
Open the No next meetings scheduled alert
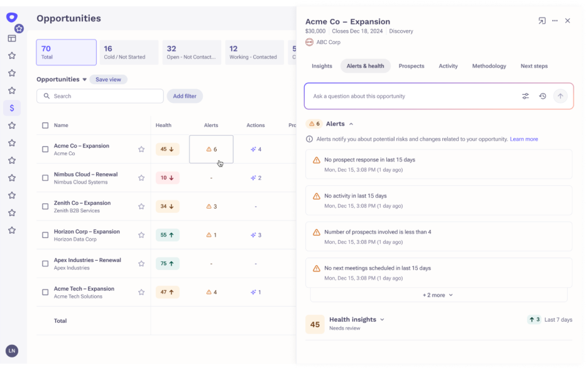point(438,273)
